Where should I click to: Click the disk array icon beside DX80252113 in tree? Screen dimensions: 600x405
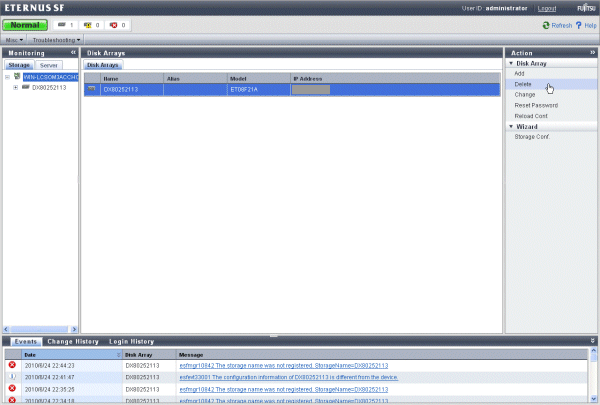[x=26, y=87]
